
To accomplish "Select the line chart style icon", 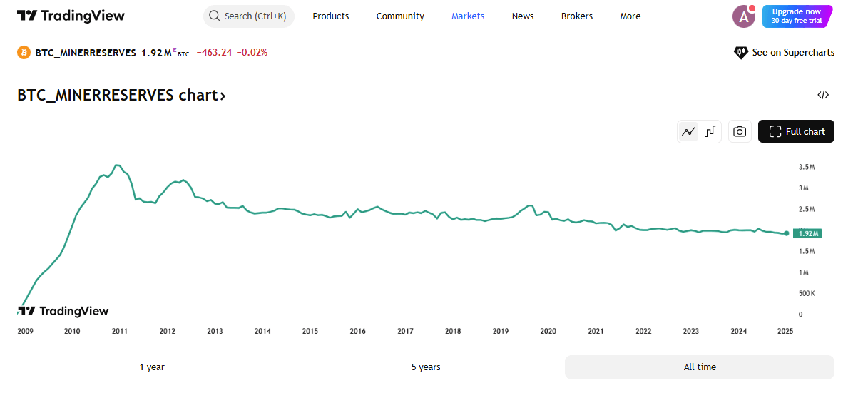I will (688, 131).
